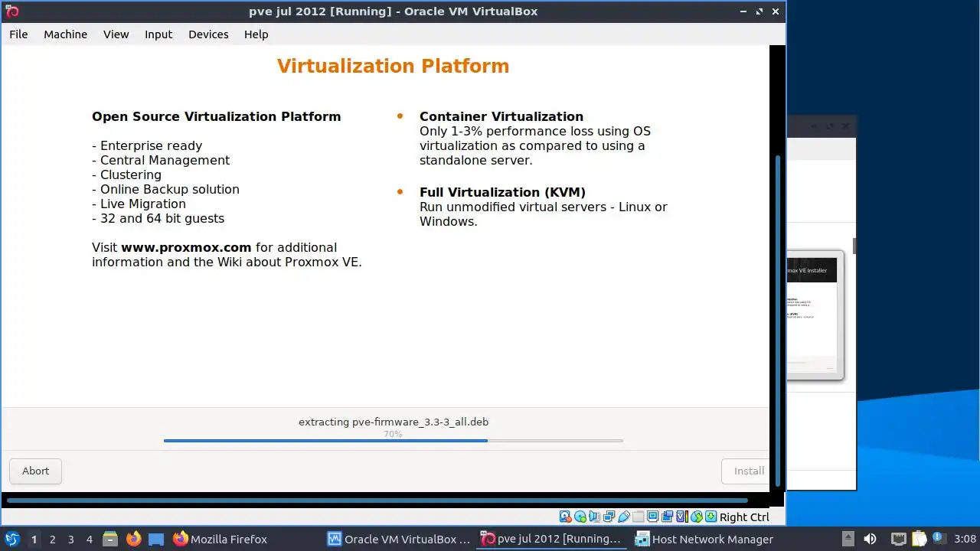Click the shared folders status icon
980x551 pixels.
coord(639,517)
